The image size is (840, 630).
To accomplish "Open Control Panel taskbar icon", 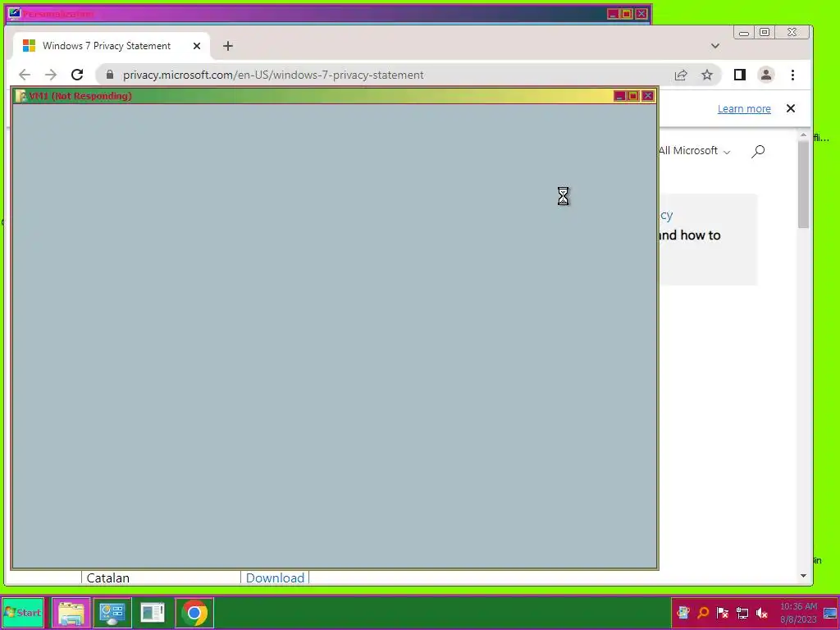I will click(x=112, y=612).
